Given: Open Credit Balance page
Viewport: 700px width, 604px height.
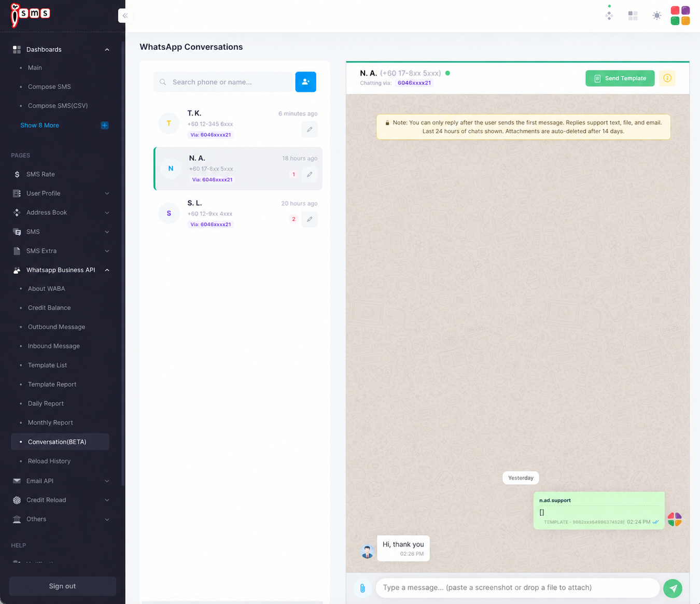Looking at the screenshot, I should pyautogui.click(x=49, y=308).
